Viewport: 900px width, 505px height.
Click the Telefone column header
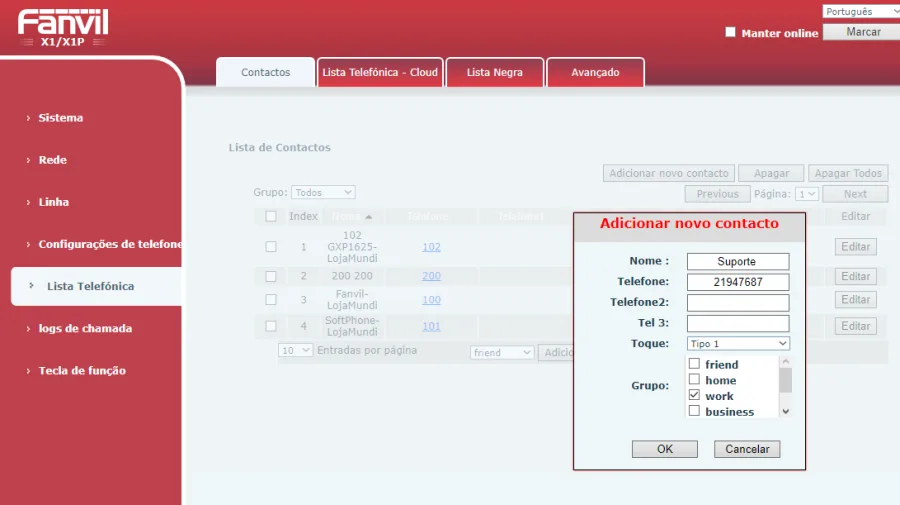tap(427, 216)
